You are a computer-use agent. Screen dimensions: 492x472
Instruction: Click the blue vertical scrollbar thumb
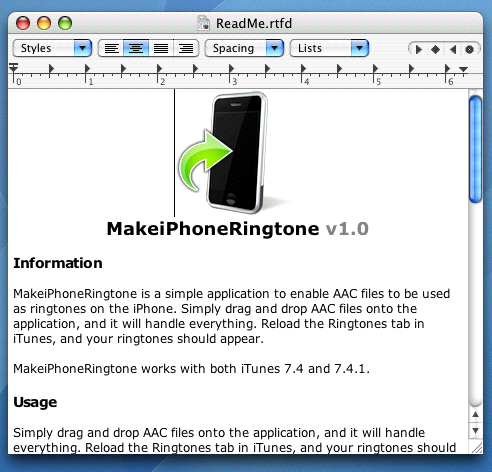pyautogui.click(x=475, y=149)
